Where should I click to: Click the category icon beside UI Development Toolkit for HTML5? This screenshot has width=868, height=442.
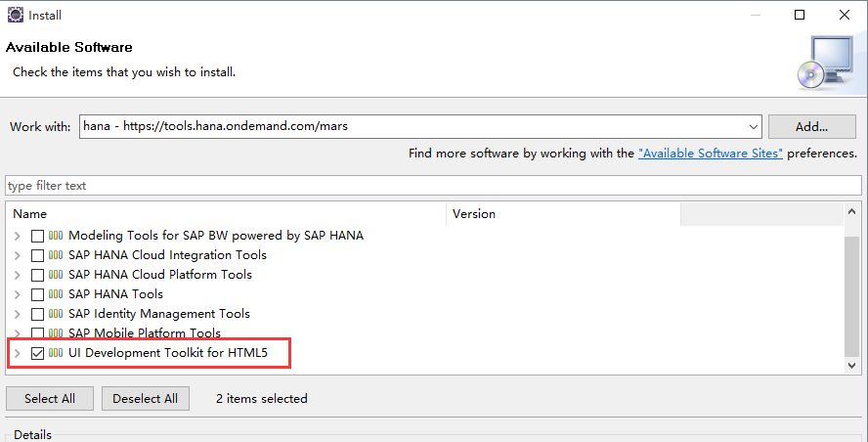click(56, 353)
